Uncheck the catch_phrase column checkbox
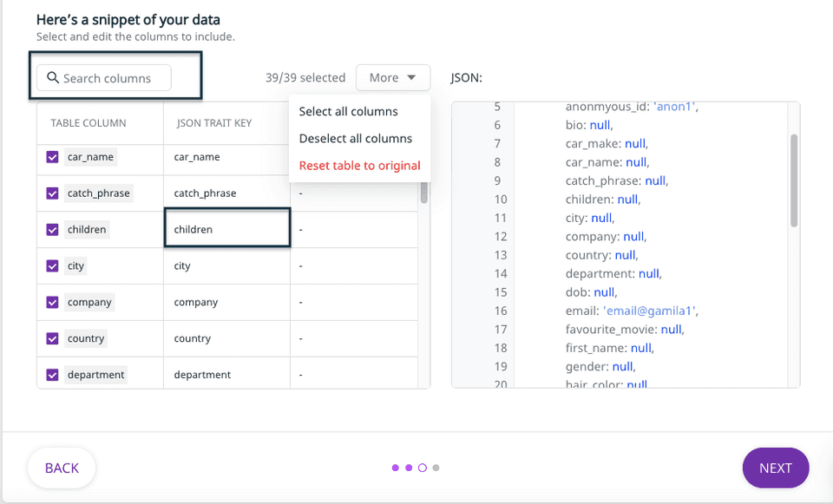 (52, 193)
